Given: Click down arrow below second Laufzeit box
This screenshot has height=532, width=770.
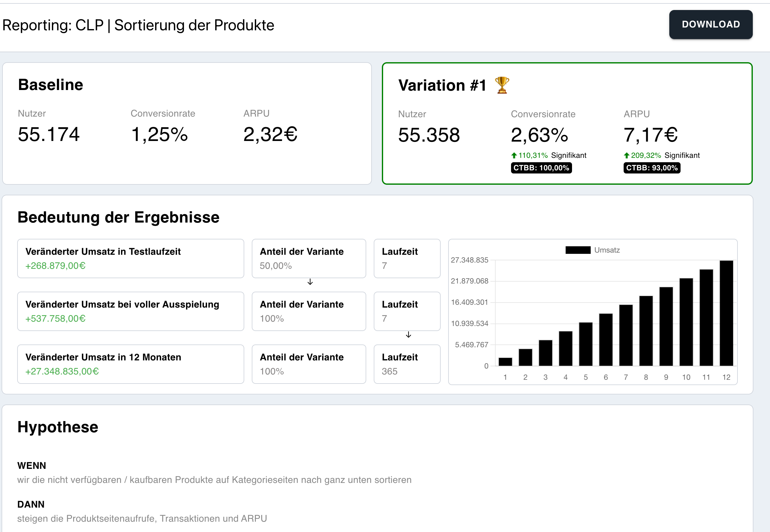Looking at the screenshot, I should coord(408,335).
